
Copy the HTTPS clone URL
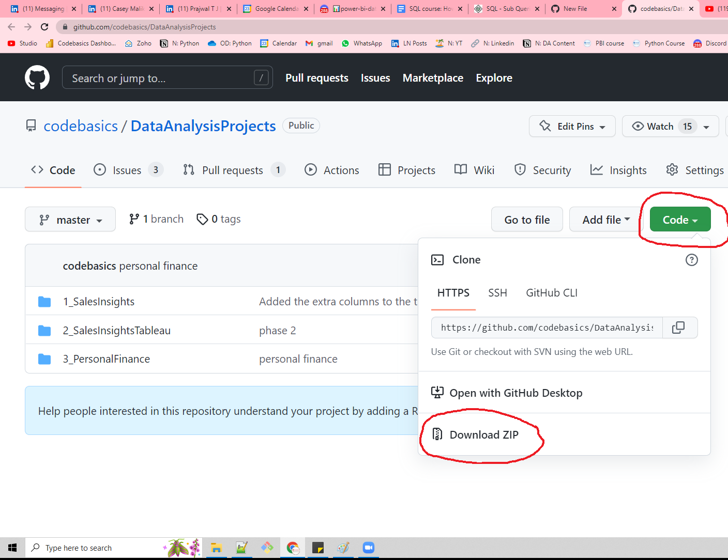pos(678,328)
